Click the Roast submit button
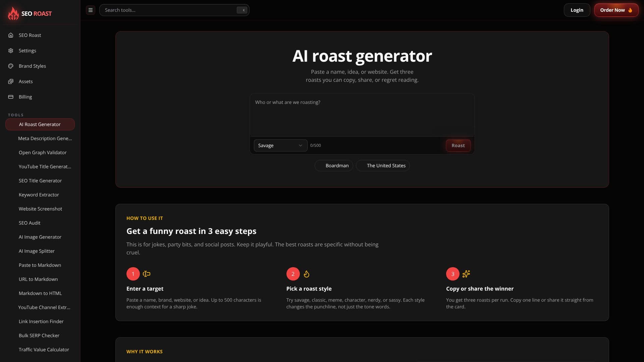This screenshot has height=362, width=644. pyautogui.click(x=458, y=145)
